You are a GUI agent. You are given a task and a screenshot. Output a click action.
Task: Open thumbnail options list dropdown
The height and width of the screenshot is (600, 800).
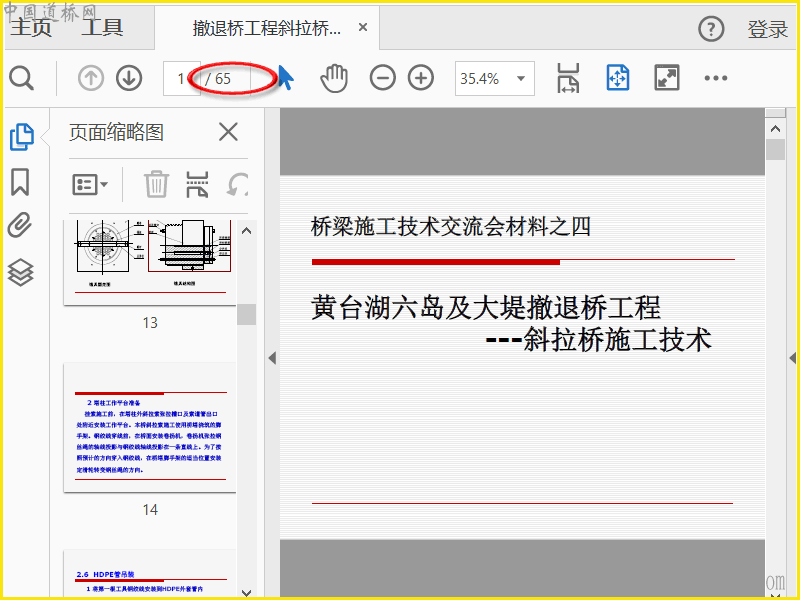[x=90, y=184]
